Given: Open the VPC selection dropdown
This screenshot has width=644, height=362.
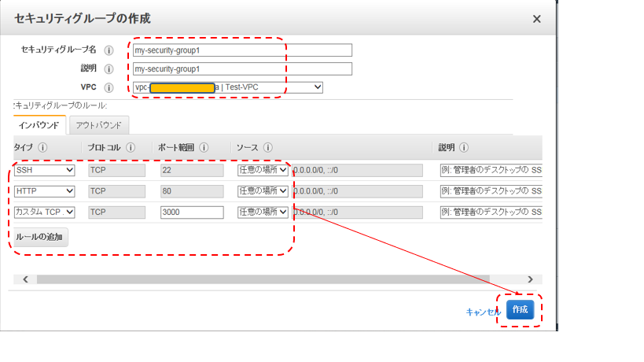Looking at the screenshot, I should (228, 87).
